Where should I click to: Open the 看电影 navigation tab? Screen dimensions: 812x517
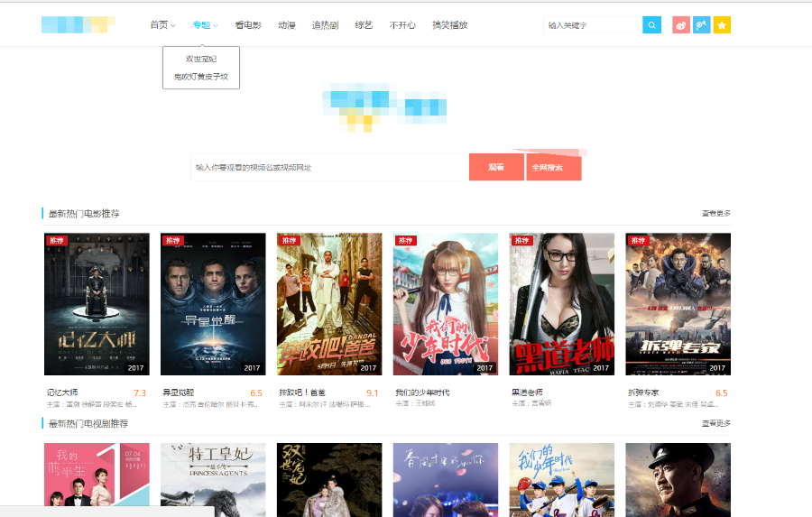(x=248, y=25)
